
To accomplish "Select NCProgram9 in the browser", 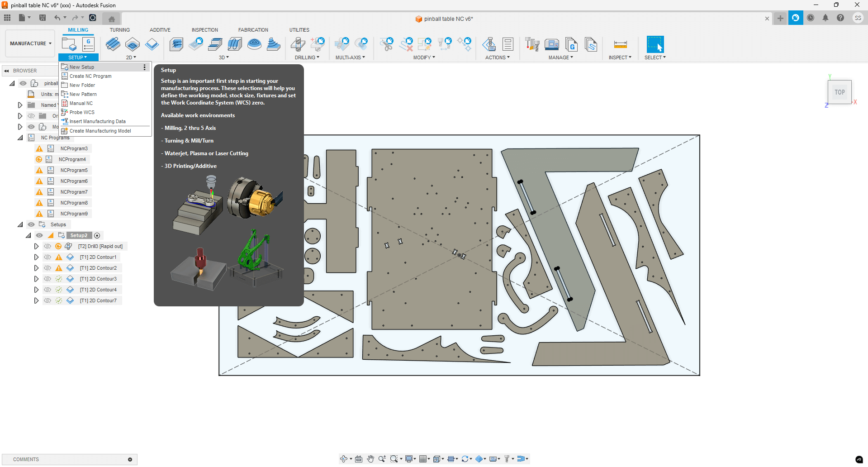I will (x=74, y=214).
